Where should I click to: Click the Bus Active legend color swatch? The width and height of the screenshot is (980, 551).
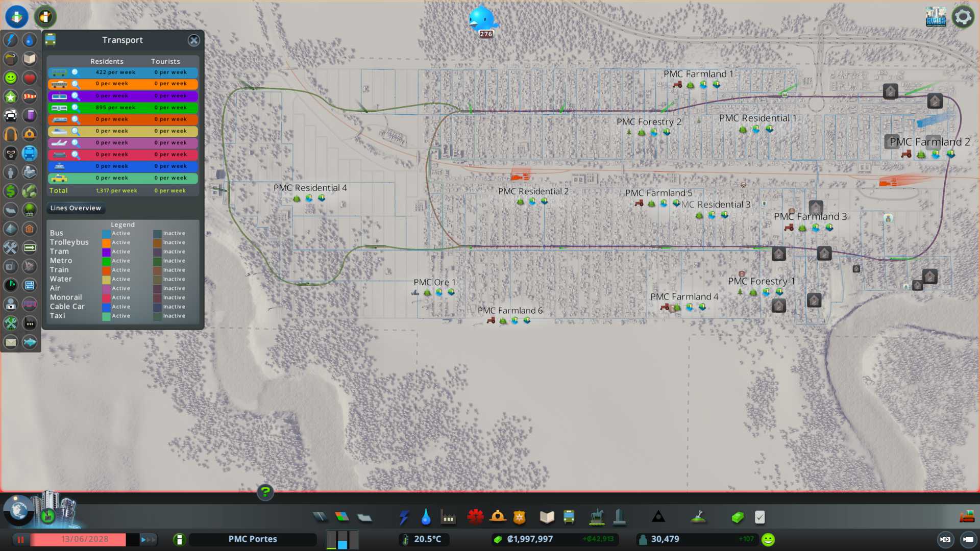(x=106, y=234)
